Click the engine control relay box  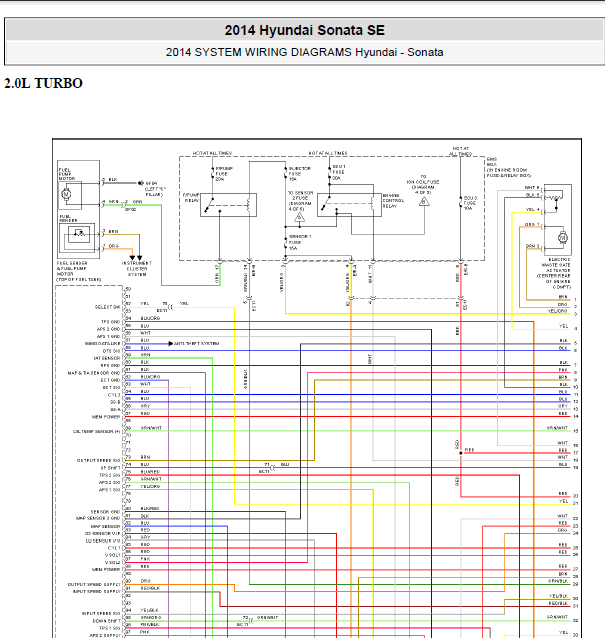point(349,205)
